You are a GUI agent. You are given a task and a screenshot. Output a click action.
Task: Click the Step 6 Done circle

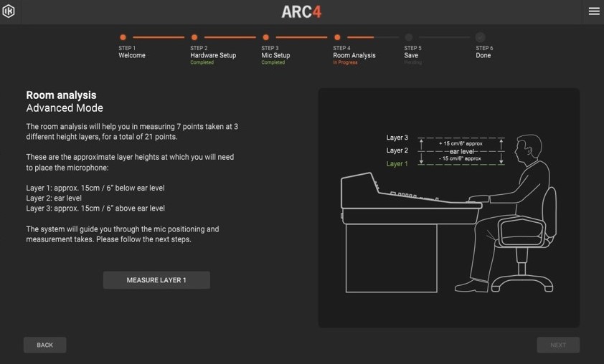pyautogui.click(x=480, y=37)
